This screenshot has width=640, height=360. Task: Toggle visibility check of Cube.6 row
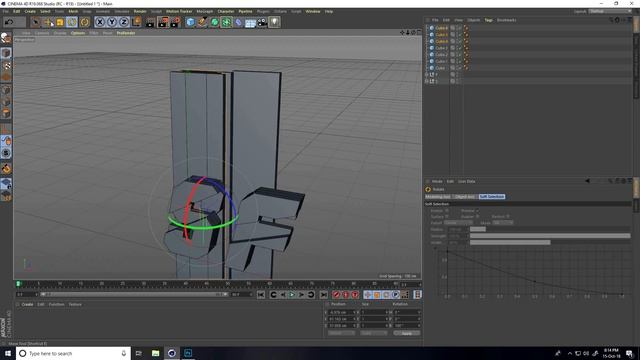[459, 28]
